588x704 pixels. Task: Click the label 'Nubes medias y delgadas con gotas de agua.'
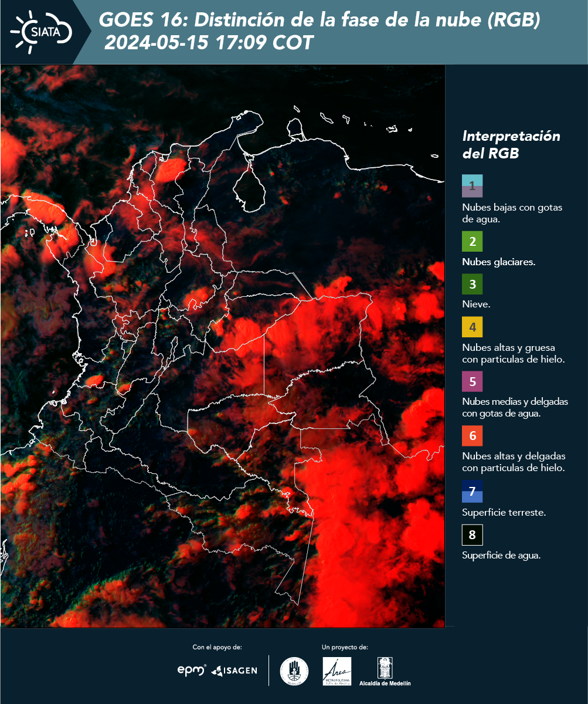tap(515, 408)
